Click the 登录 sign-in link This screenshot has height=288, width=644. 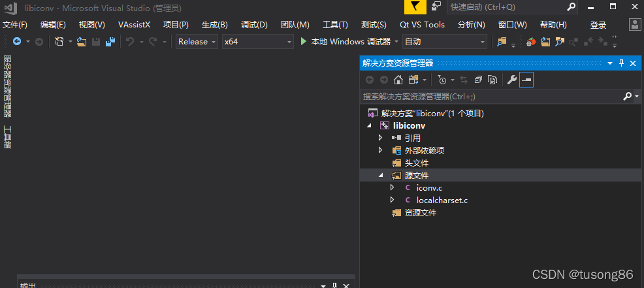(x=598, y=25)
